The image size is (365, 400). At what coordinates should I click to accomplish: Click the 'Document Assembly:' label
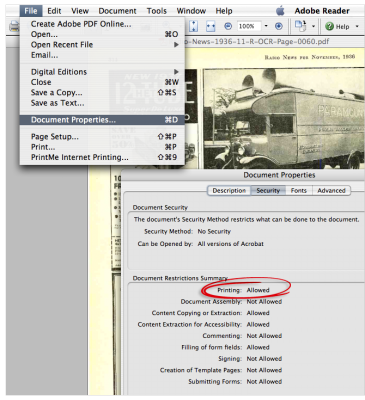211,302
